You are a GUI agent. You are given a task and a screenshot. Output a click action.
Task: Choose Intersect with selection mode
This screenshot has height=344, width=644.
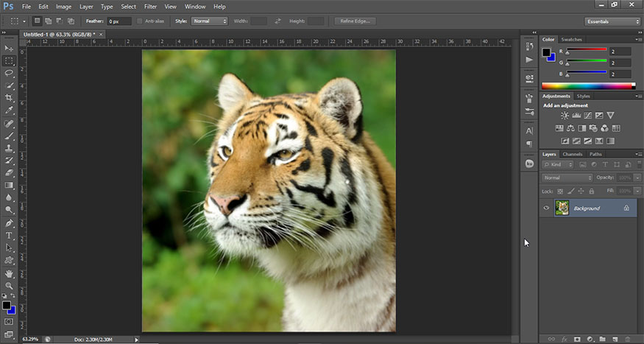pos(71,21)
